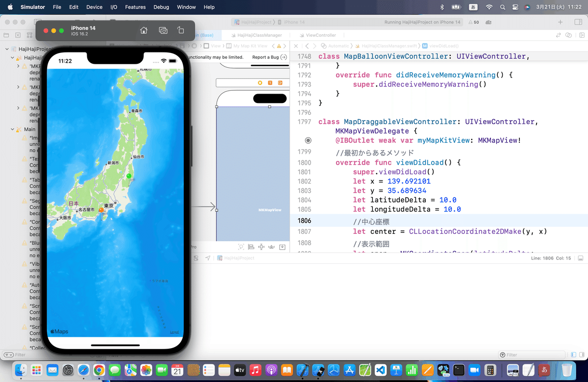Viewport: 588px width, 382px height.
Task: Click the editor review swap arrows icon
Action: click(558, 35)
